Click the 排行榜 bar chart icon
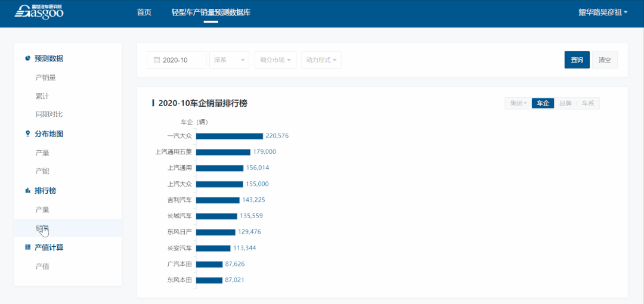This screenshot has width=644, height=304. [27, 190]
